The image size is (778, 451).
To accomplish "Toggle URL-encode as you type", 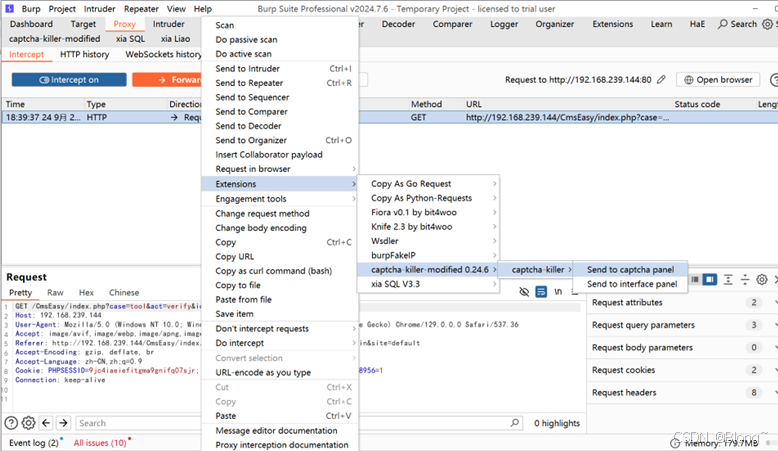I will (x=280, y=373).
